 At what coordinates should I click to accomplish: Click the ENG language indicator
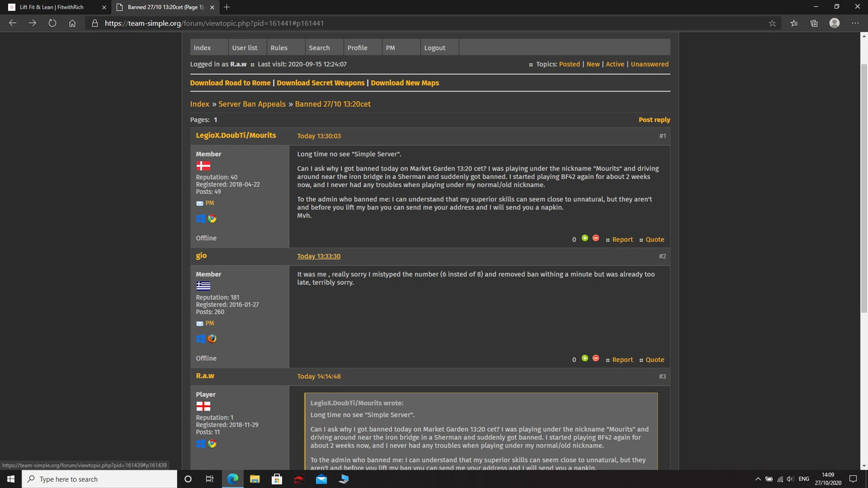804,479
